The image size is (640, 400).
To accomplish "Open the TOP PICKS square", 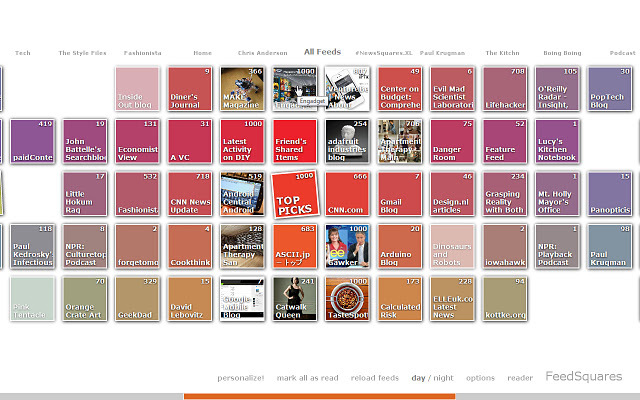I will [x=295, y=194].
